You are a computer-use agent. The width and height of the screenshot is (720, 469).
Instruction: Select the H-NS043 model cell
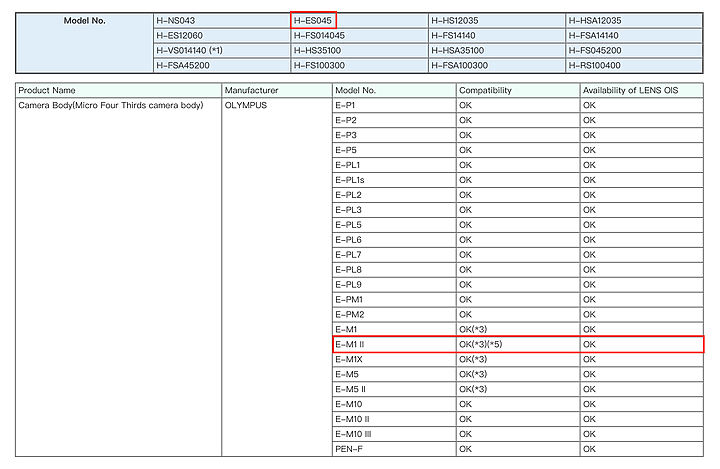click(x=222, y=21)
